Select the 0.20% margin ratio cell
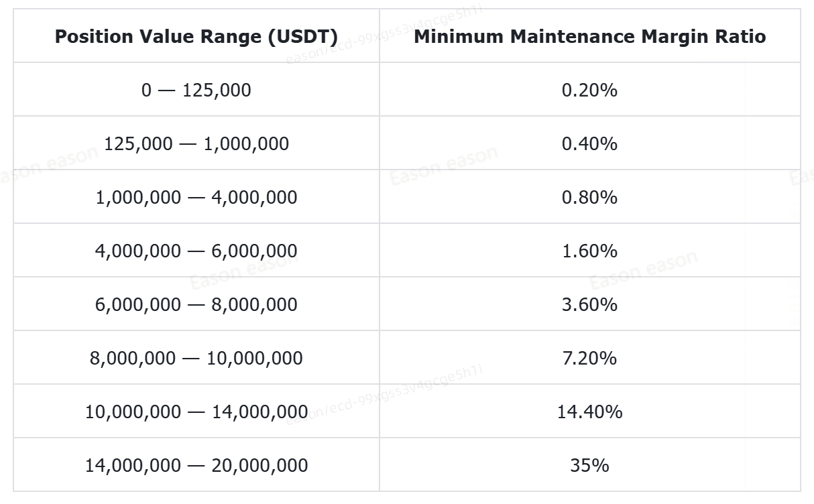The image size is (814, 504). coord(589,90)
